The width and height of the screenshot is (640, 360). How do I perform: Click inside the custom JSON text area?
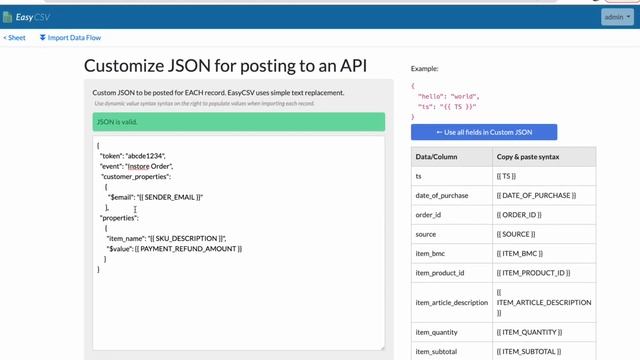[238, 243]
